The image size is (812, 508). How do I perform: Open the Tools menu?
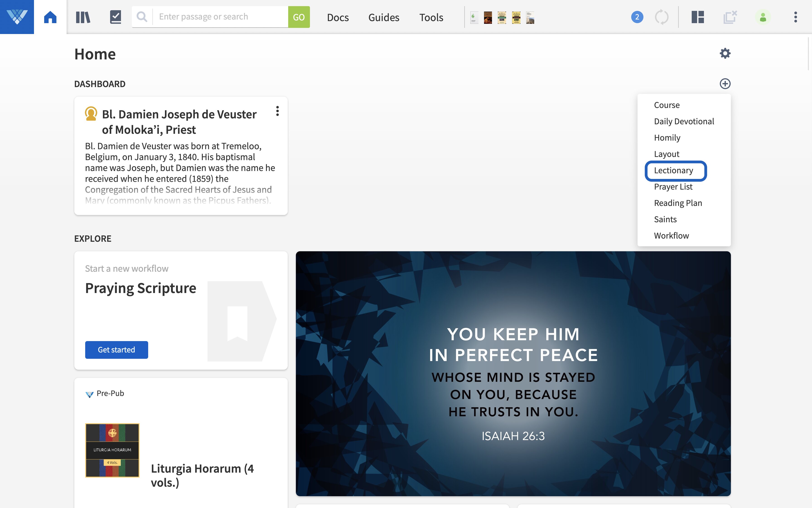pos(431,17)
